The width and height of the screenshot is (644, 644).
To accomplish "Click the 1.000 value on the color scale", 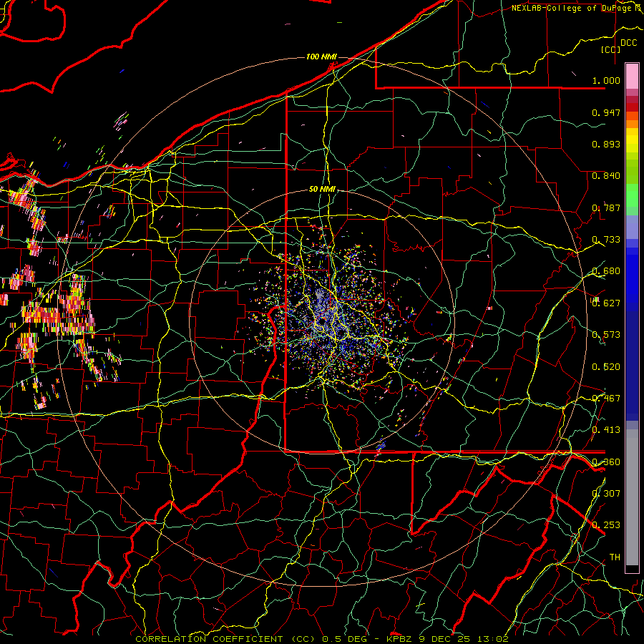I will 606,80.
